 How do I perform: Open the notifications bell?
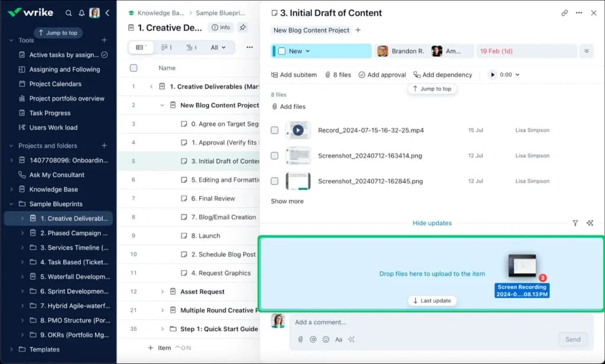pos(82,13)
